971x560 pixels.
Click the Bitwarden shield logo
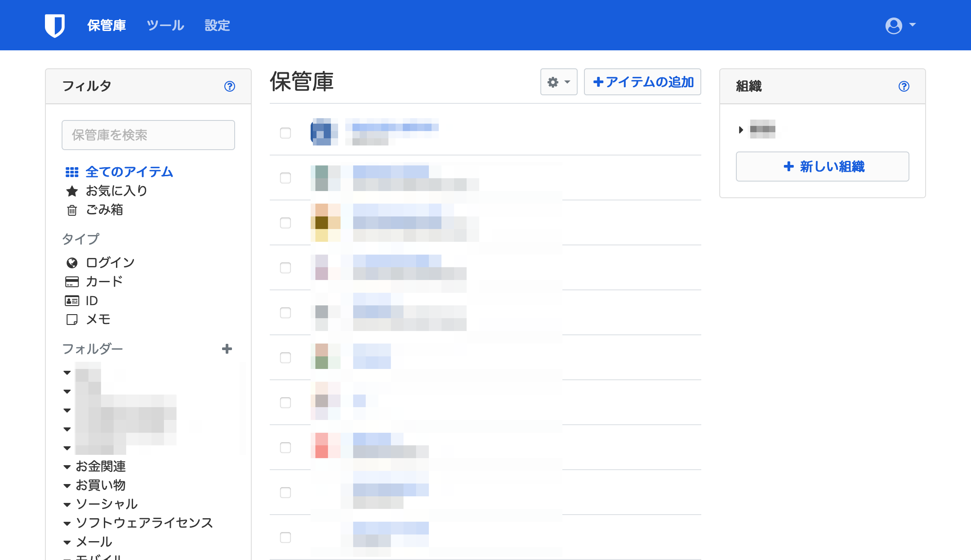(x=55, y=26)
